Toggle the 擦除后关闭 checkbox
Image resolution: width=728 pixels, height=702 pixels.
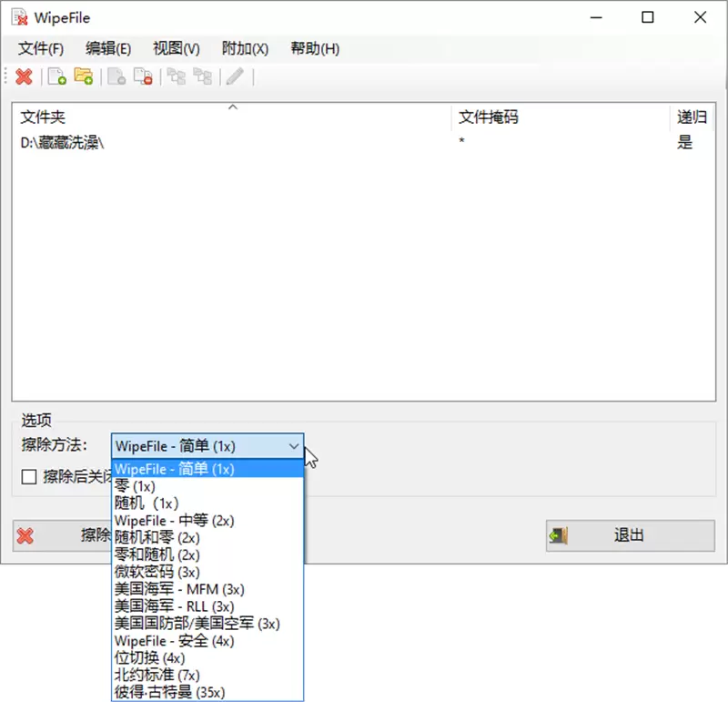point(29,477)
